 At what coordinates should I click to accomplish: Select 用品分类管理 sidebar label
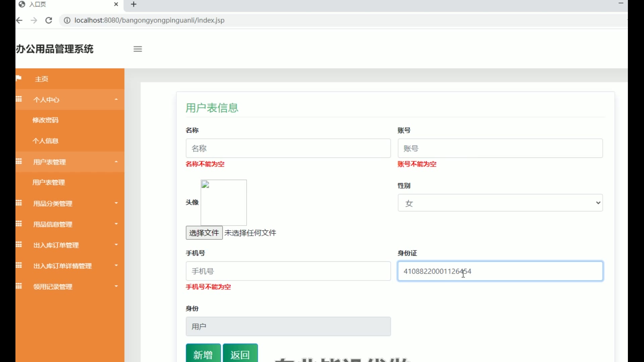point(53,203)
